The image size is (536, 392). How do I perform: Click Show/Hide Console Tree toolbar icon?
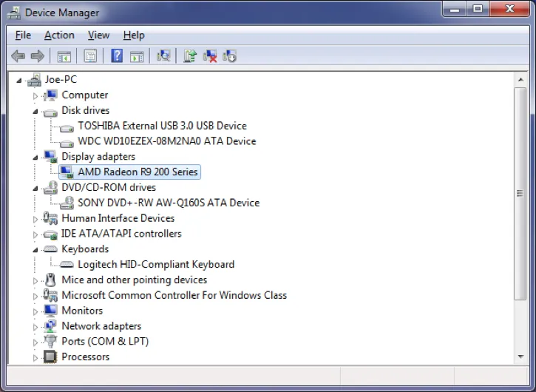point(64,56)
